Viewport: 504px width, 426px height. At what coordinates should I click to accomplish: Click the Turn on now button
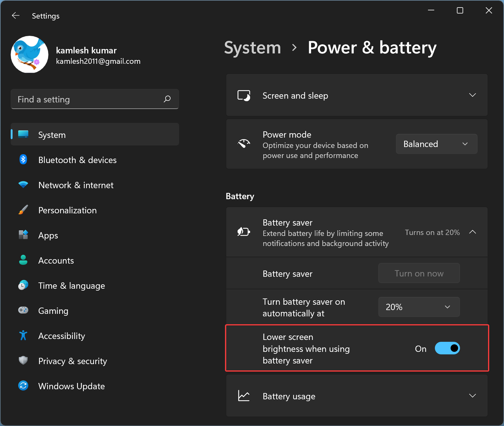point(419,273)
